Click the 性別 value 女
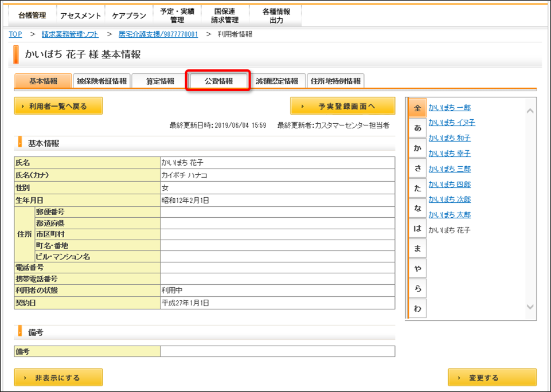The image size is (551, 392). (x=165, y=188)
